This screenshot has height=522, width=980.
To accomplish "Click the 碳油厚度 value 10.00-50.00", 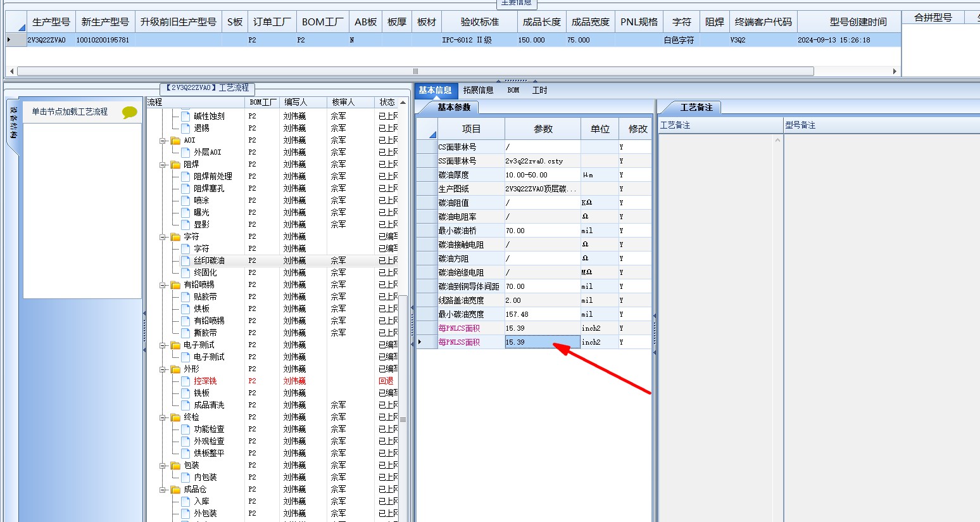I will coord(543,175).
